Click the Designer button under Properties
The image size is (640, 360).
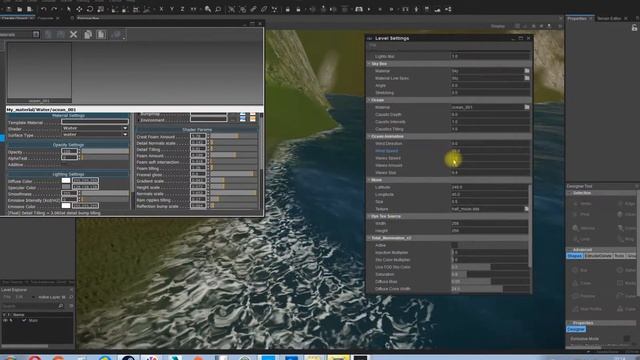click(x=576, y=329)
